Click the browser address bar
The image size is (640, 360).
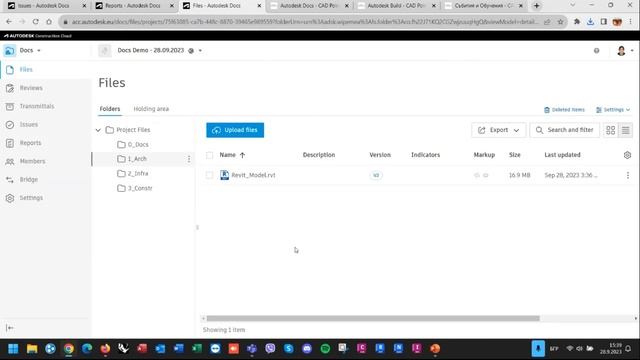click(305, 22)
